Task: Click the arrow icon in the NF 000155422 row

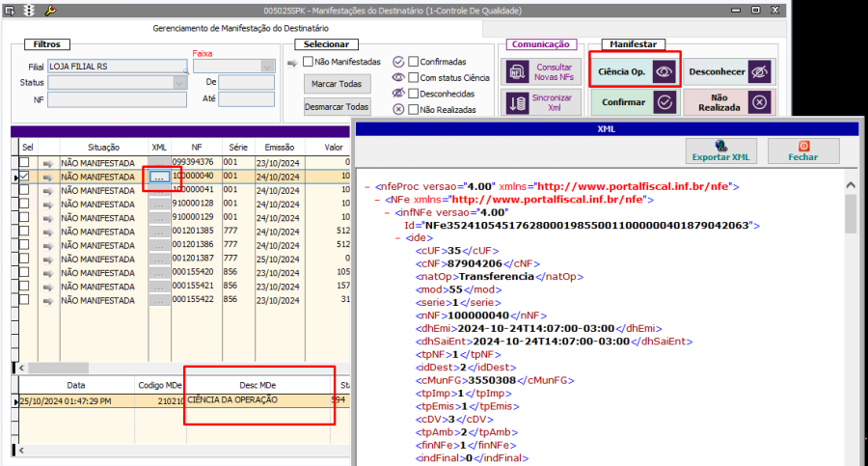Action: 48,301
